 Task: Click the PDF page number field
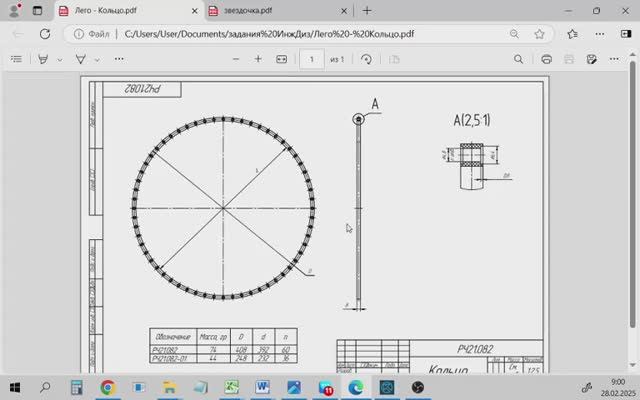(312, 59)
